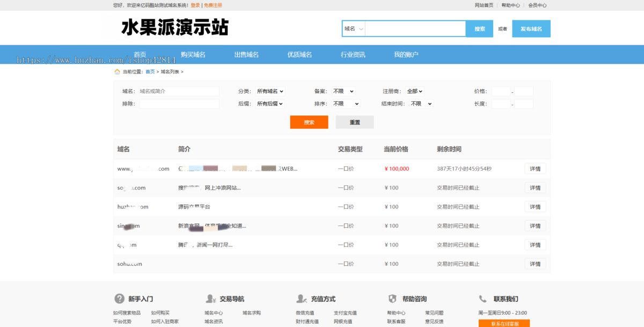Open 详情 for the 腾讯 新闻 row
Image resolution: width=644 pixels, height=327 pixels.
[535, 245]
